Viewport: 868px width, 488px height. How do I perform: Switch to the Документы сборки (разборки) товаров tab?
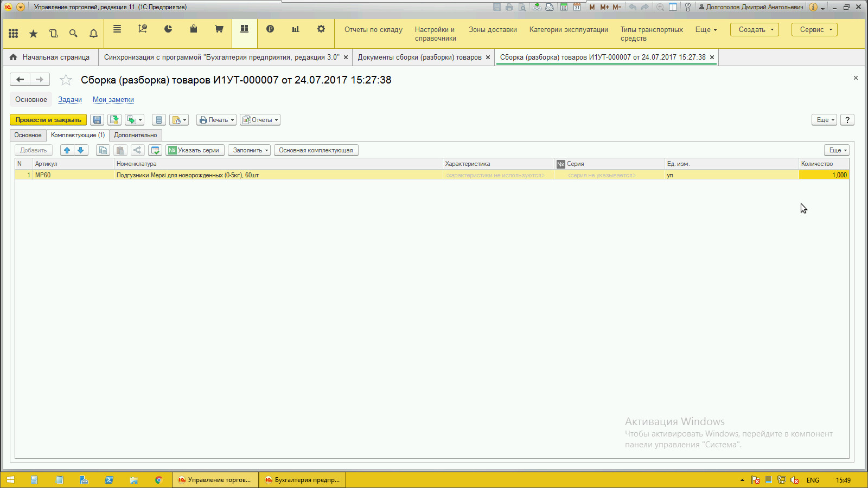pyautogui.click(x=419, y=57)
